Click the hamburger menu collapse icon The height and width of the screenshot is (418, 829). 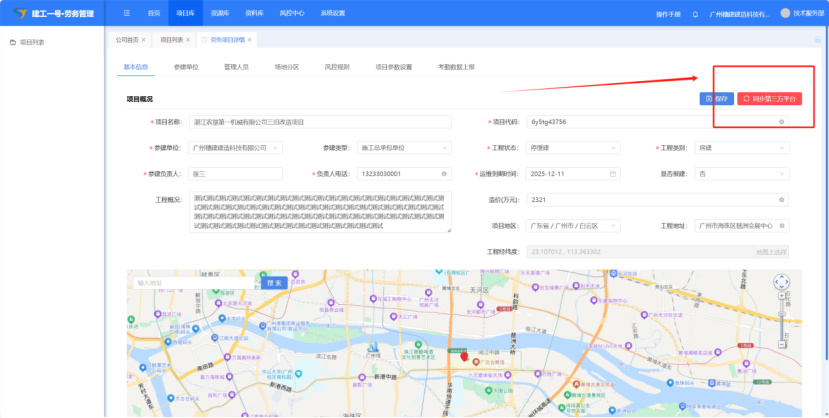coord(126,13)
